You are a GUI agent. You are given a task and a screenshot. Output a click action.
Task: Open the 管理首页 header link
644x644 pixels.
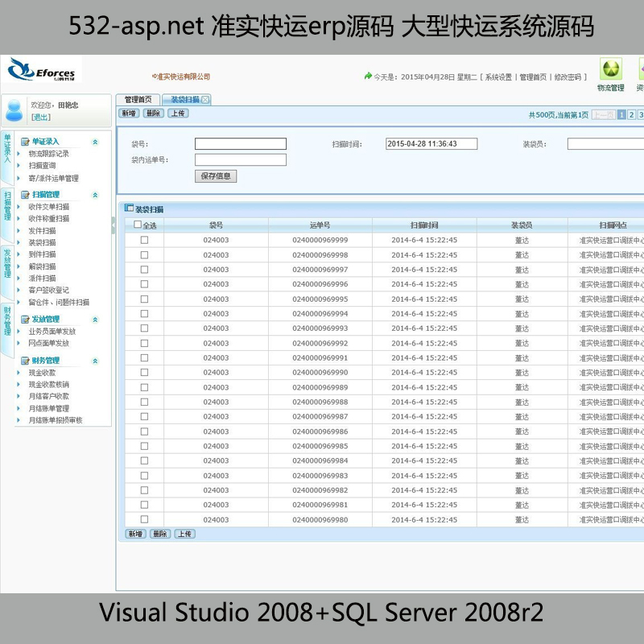533,77
